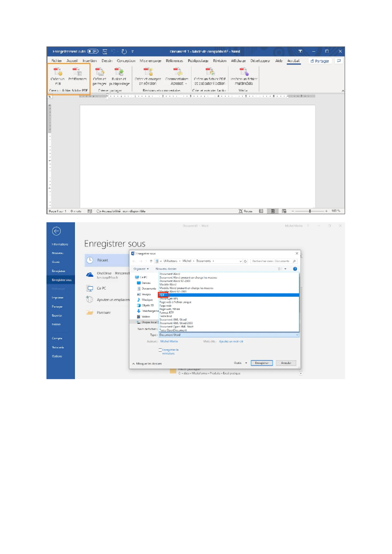Click the Créer et partager icon

tap(99, 72)
